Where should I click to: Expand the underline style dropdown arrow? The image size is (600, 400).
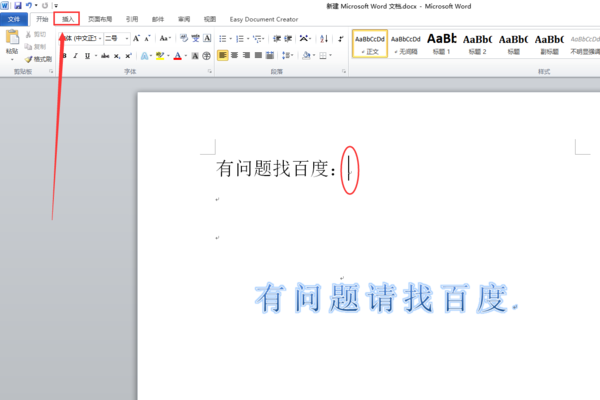click(96, 56)
